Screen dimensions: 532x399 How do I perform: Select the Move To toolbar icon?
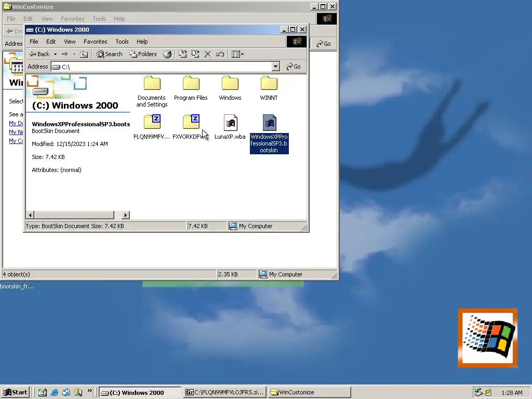183,54
